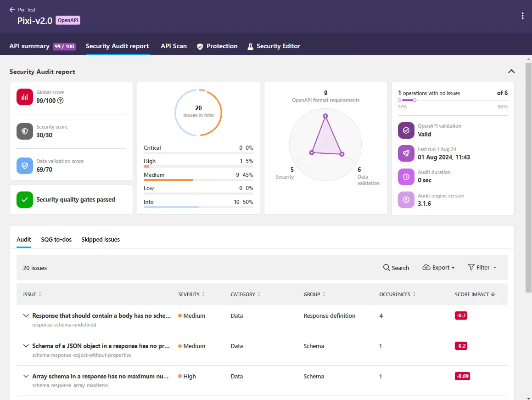Click the OpenAPI badge beside Pixi-v2.0
The width and height of the screenshot is (532, 400).
[x=67, y=20]
